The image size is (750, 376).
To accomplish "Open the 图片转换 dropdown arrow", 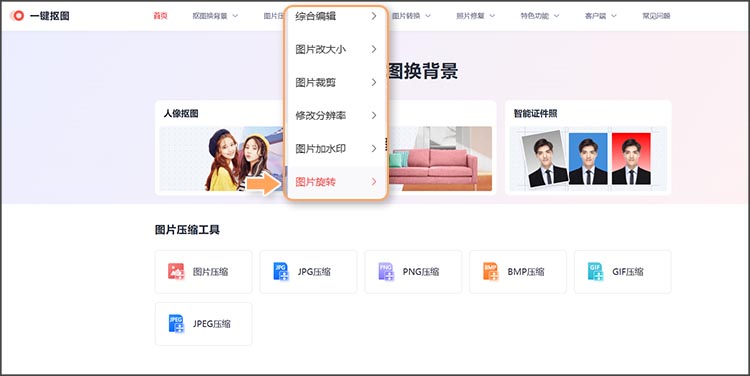I will click(x=428, y=16).
